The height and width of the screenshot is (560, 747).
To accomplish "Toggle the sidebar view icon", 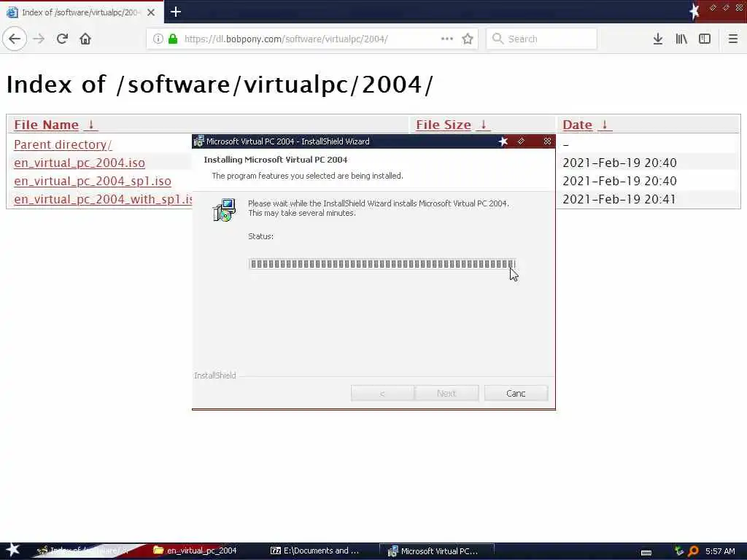I will (705, 39).
